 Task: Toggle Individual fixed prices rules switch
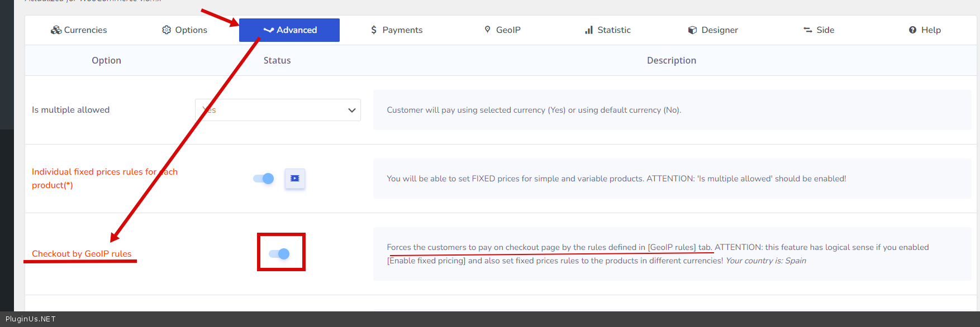[x=264, y=179]
